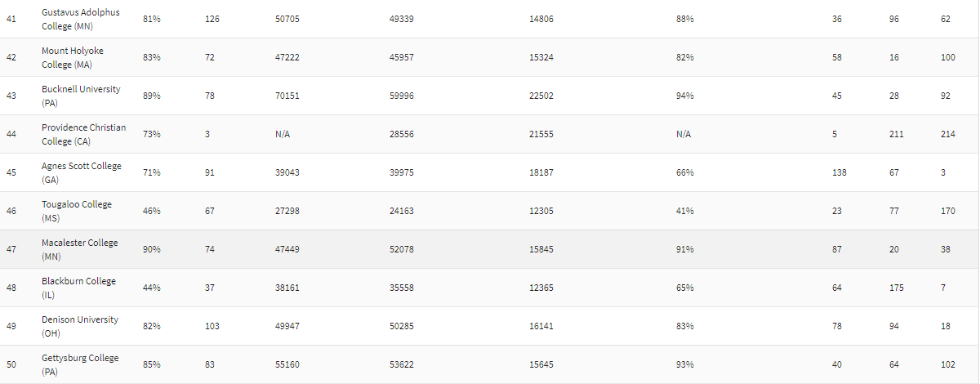
Task: Open the Gustavus Adolphus College (MN) entry
Action: [80, 19]
